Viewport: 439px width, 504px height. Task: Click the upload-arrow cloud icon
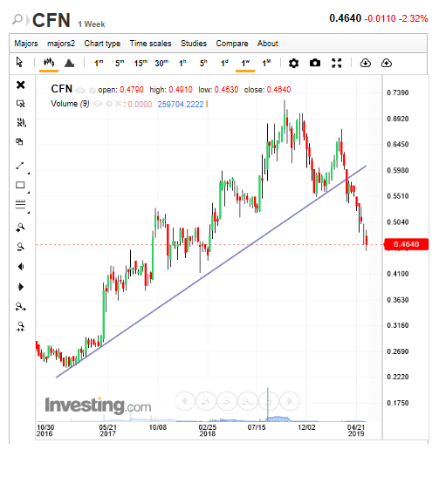point(387,63)
